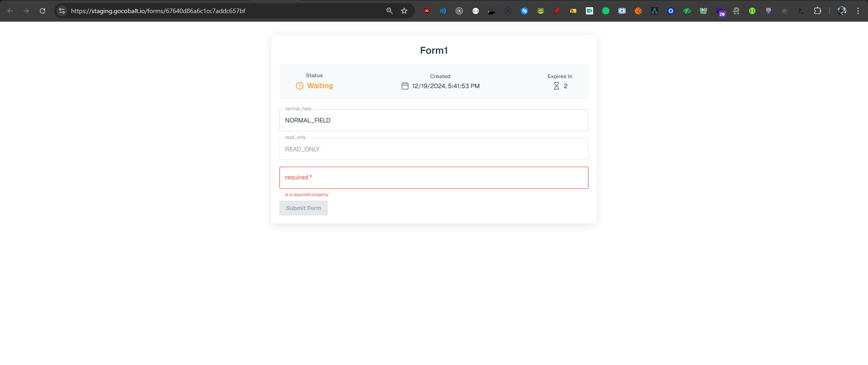
Task: Click the network-nodes graph extension icon
Action: [x=655, y=11]
